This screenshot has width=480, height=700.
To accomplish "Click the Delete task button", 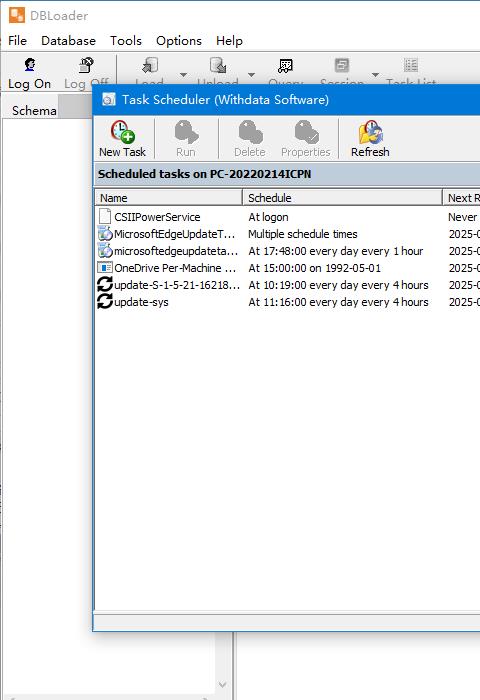I will (x=250, y=139).
